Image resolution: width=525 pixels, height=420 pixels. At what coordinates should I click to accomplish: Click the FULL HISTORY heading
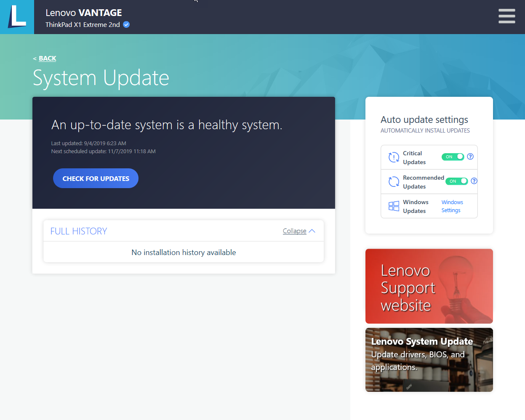pyautogui.click(x=79, y=231)
